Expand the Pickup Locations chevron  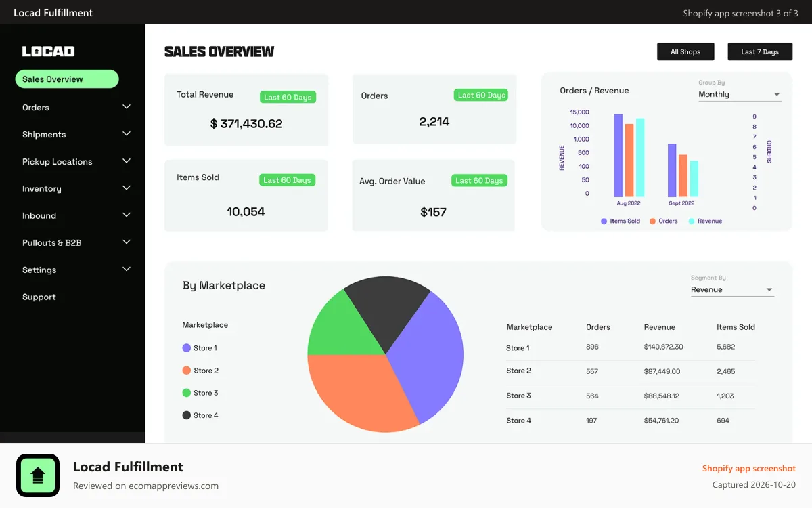coord(127,161)
